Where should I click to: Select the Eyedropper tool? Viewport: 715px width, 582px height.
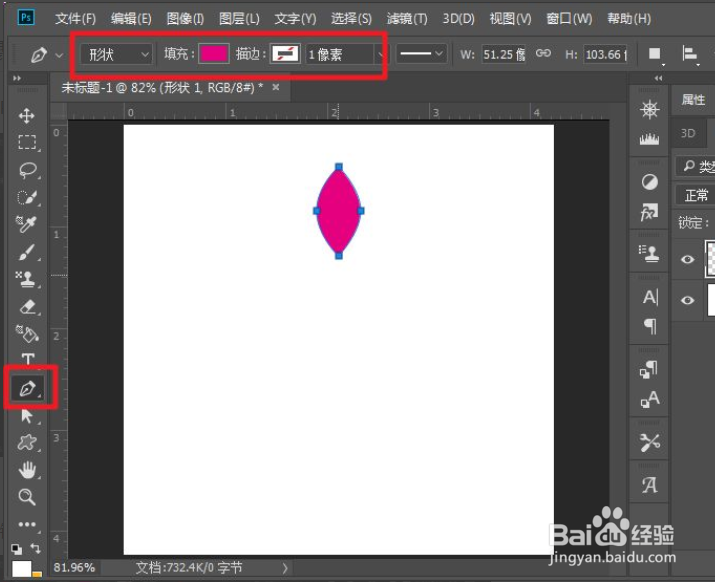click(x=26, y=224)
